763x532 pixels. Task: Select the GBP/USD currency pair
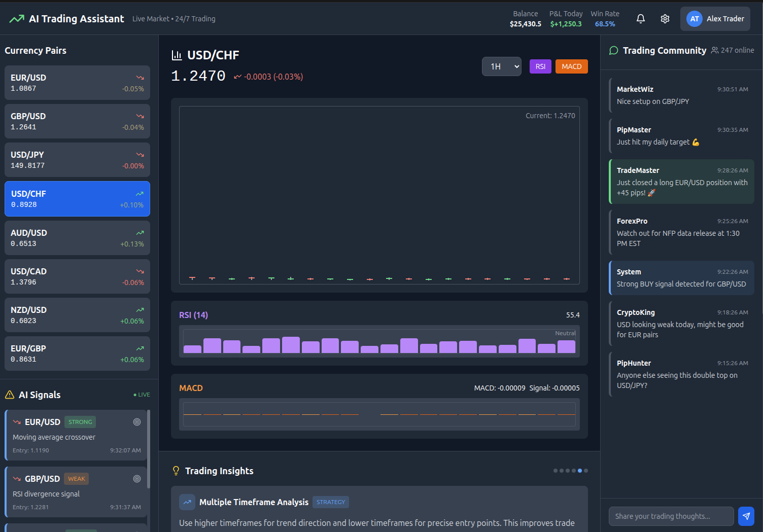tap(77, 121)
